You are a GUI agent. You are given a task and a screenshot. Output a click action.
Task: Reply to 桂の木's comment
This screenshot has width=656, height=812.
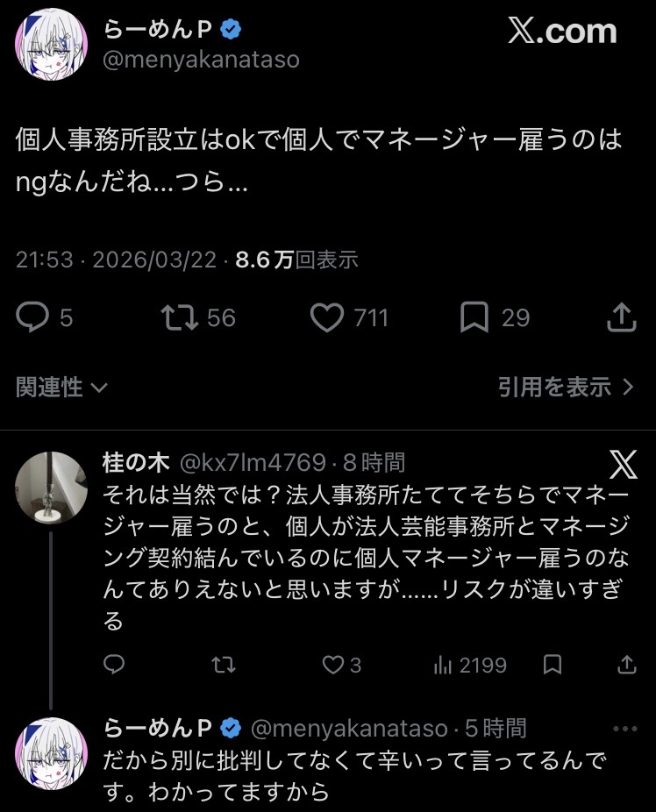click(x=114, y=666)
